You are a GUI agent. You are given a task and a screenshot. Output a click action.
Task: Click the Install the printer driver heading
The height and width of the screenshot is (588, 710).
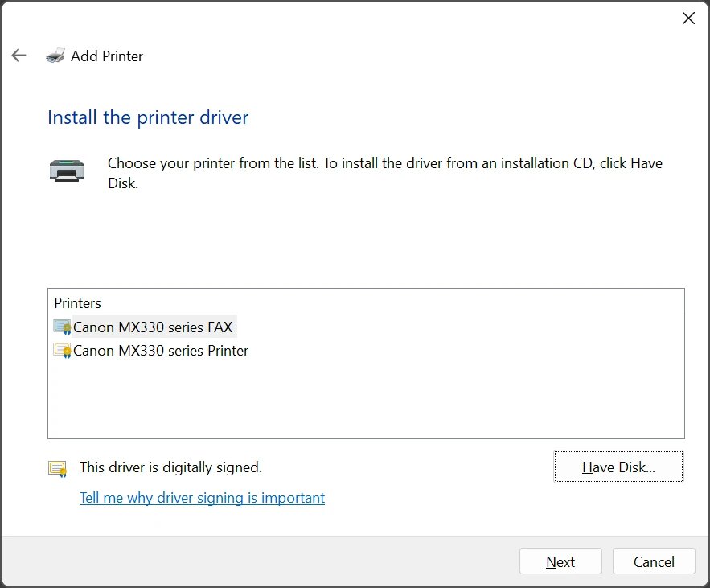coord(147,117)
